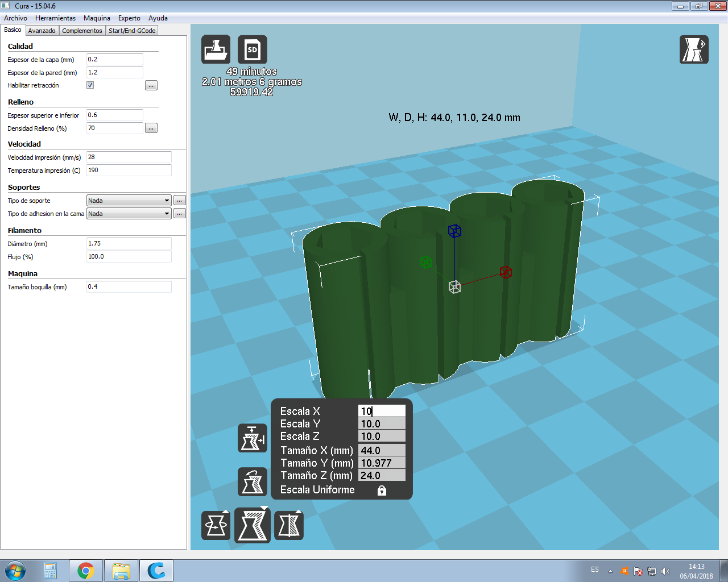Select the Mirror tool icon

click(289, 525)
